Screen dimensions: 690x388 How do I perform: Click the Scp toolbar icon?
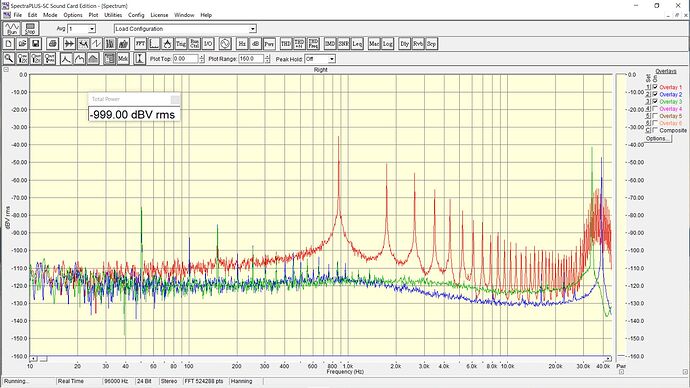pyautogui.click(x=431, y=44)
